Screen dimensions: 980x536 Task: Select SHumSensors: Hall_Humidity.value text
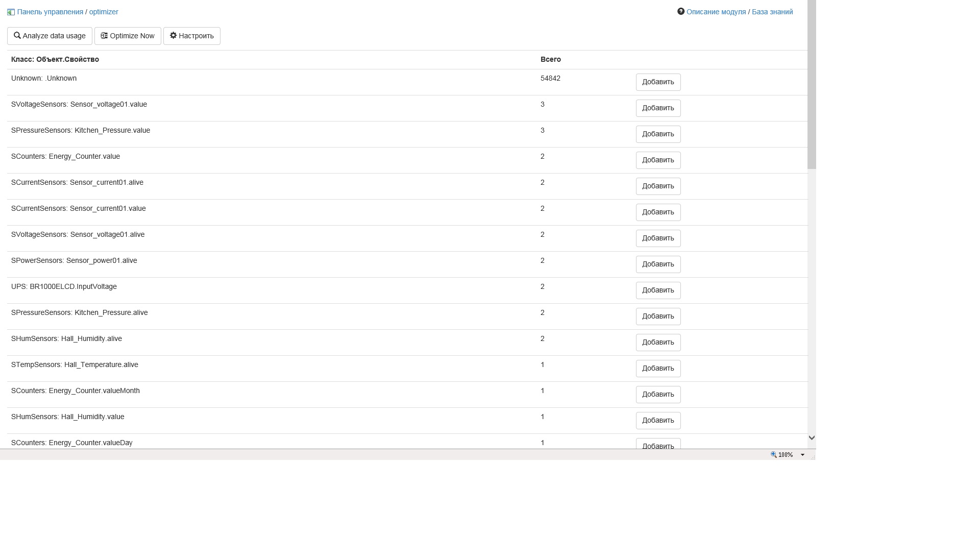pyautogui.click(x=68, y=417)
